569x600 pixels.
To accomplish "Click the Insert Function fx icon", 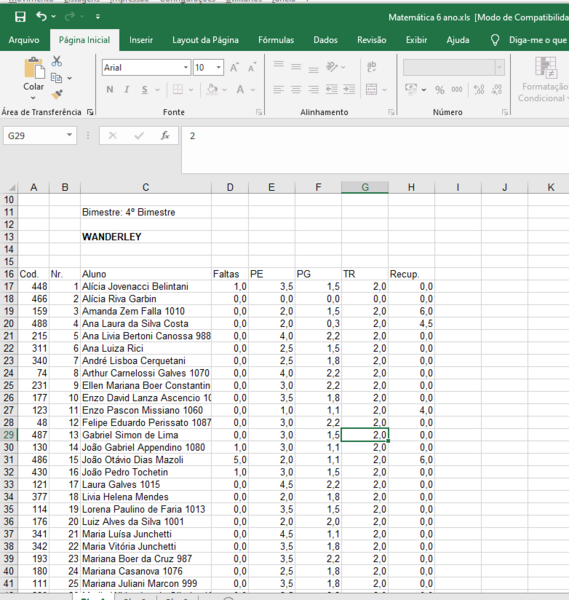I will coord(165,135).
